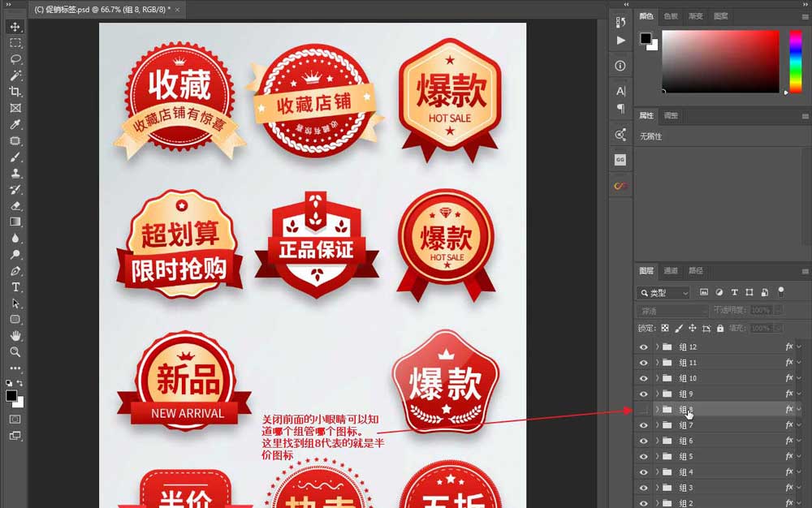Select the Move tool
Viewport: 812px width, 508px height.
(15, 25)
